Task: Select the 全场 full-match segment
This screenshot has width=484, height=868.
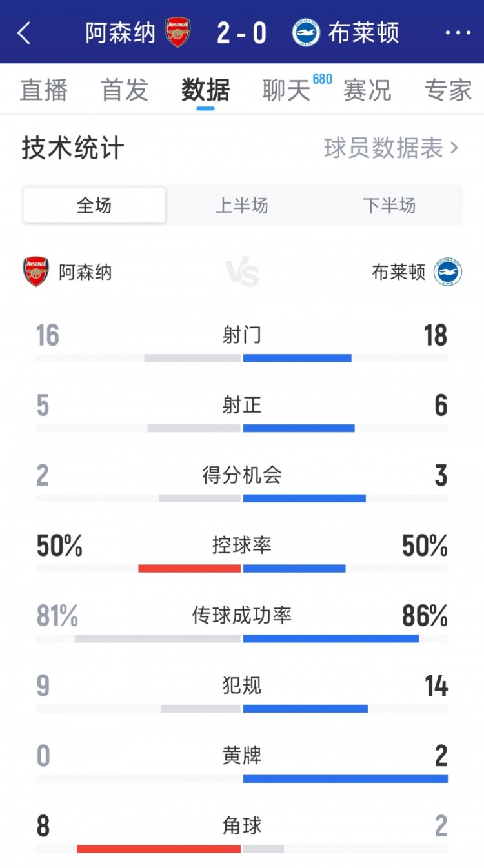Action: pyautogui.click(x=94, y=206)
